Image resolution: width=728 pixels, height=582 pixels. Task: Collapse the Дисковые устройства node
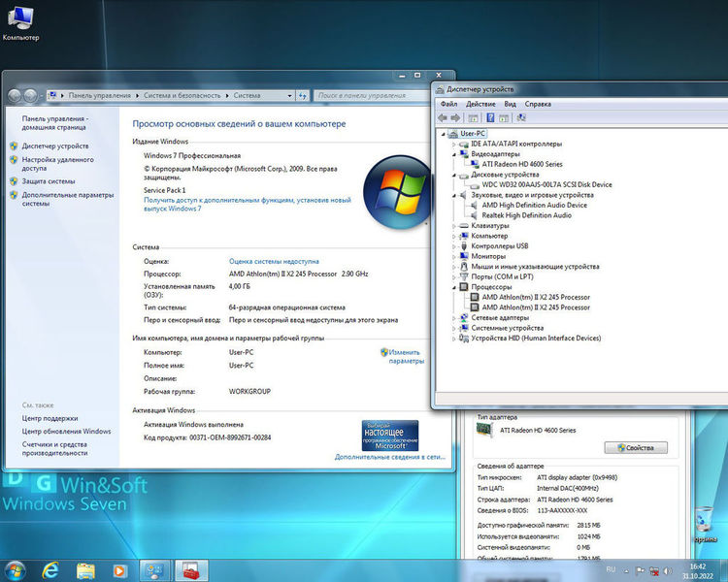pyautogui.click(x=454, y=175)
